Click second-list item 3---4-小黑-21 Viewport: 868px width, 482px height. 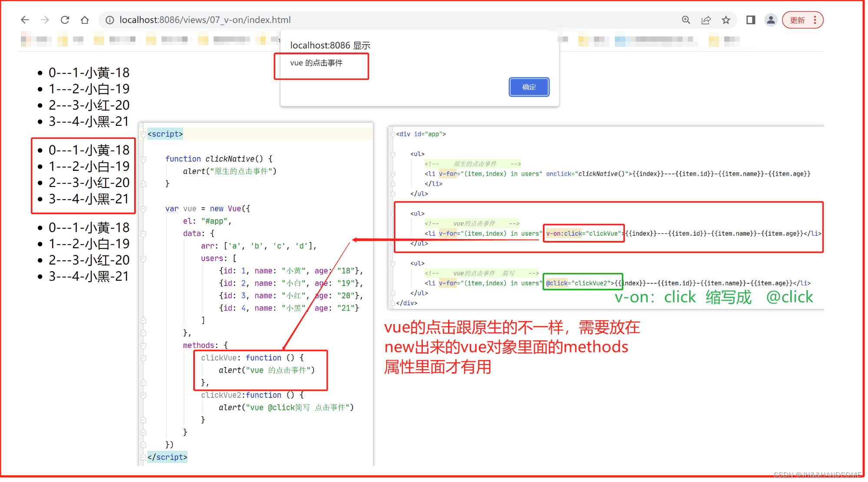(x=89, y=199)
